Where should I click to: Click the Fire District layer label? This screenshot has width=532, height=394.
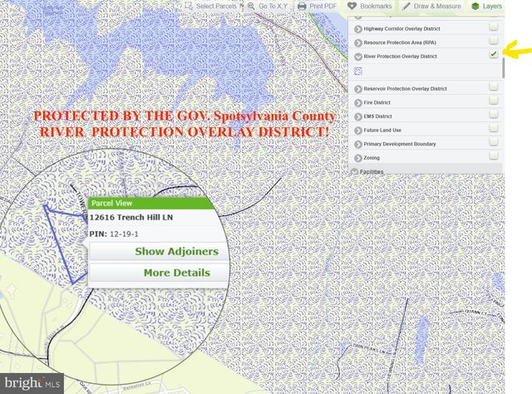(x=377, y=102)
